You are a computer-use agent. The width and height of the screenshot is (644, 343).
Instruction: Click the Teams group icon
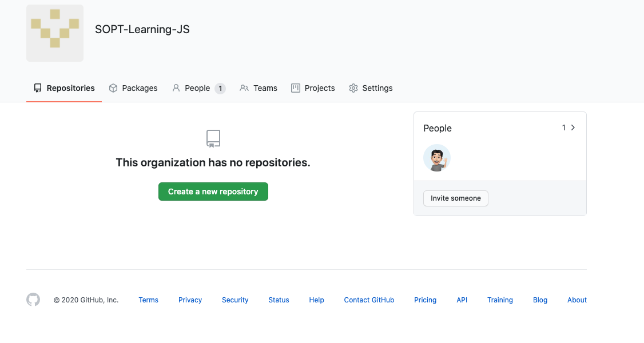coord(244,88)
